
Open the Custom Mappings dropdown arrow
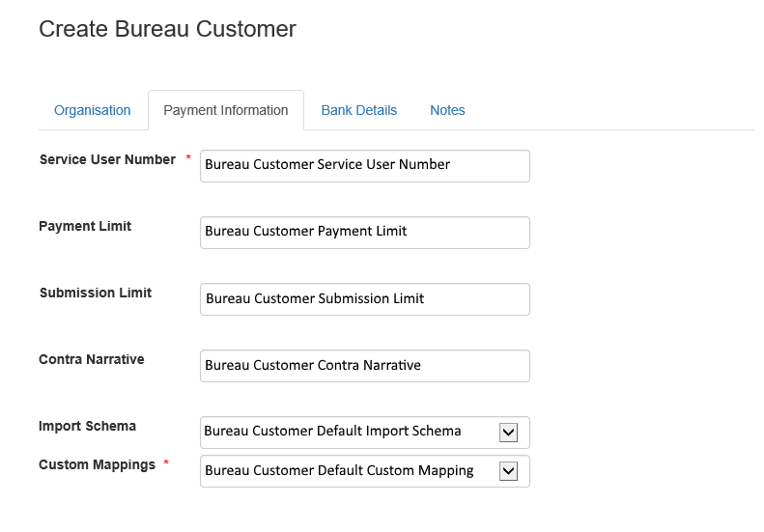508,471
